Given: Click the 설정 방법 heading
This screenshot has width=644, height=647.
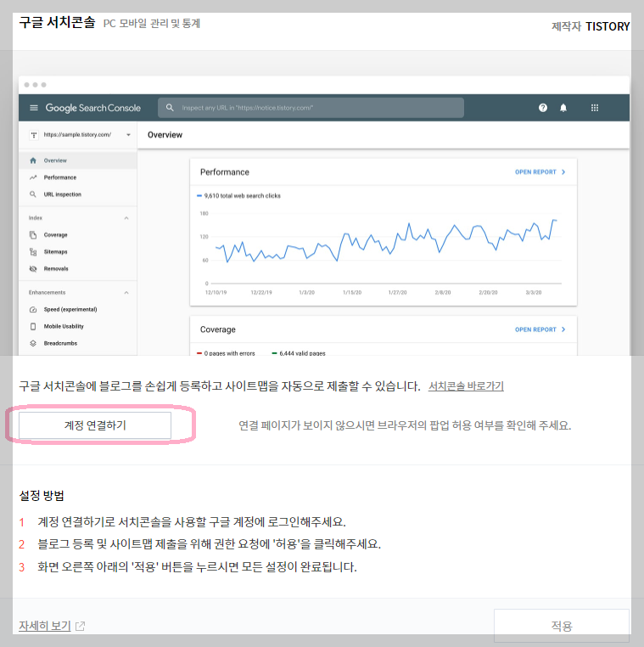Looking at the screenshot, I should click(x=42, y=496).
